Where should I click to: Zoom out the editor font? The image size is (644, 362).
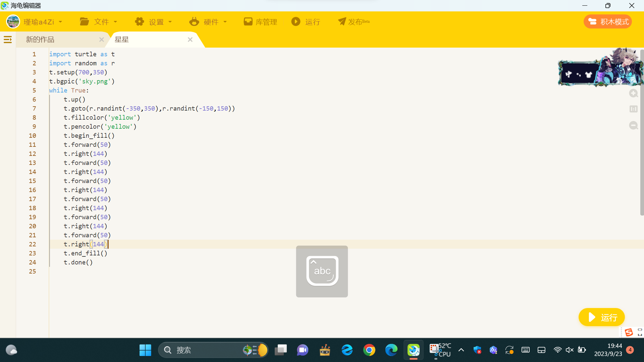634,125
